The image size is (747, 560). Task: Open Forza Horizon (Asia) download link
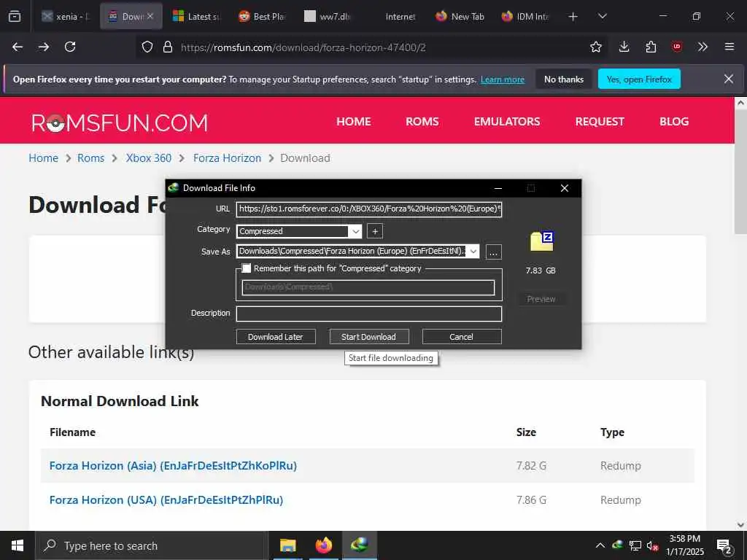(x=174, y=466)
